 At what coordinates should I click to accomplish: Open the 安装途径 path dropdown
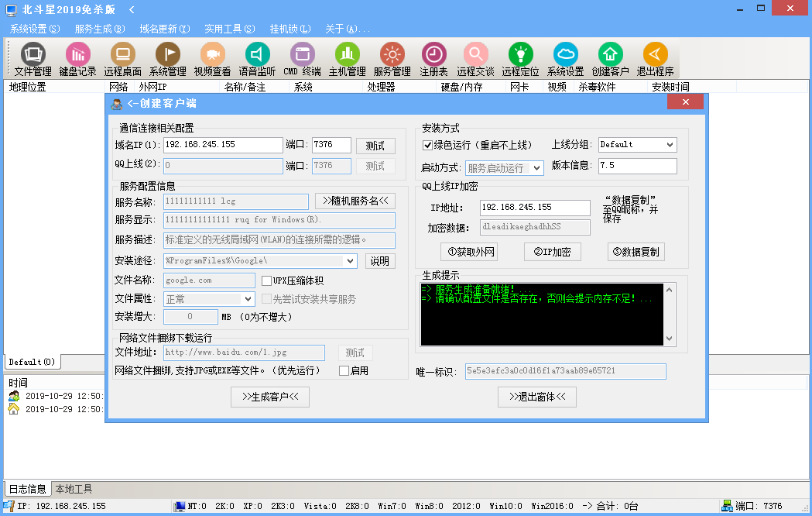tap(349, 261)
